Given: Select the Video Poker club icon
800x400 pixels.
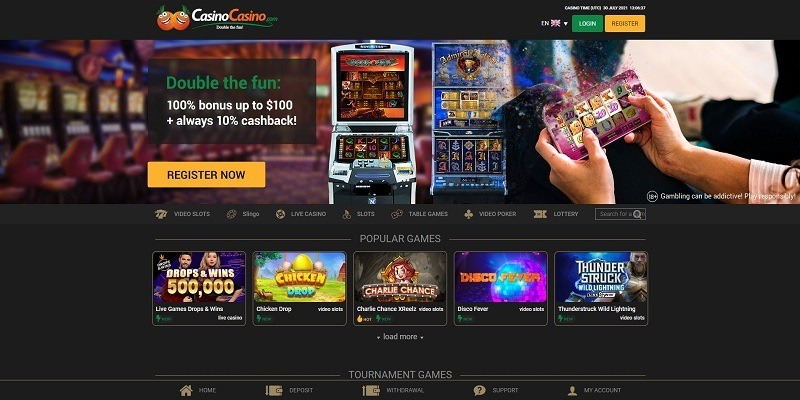Looking at the screenshot, I should tap(468, 214).
